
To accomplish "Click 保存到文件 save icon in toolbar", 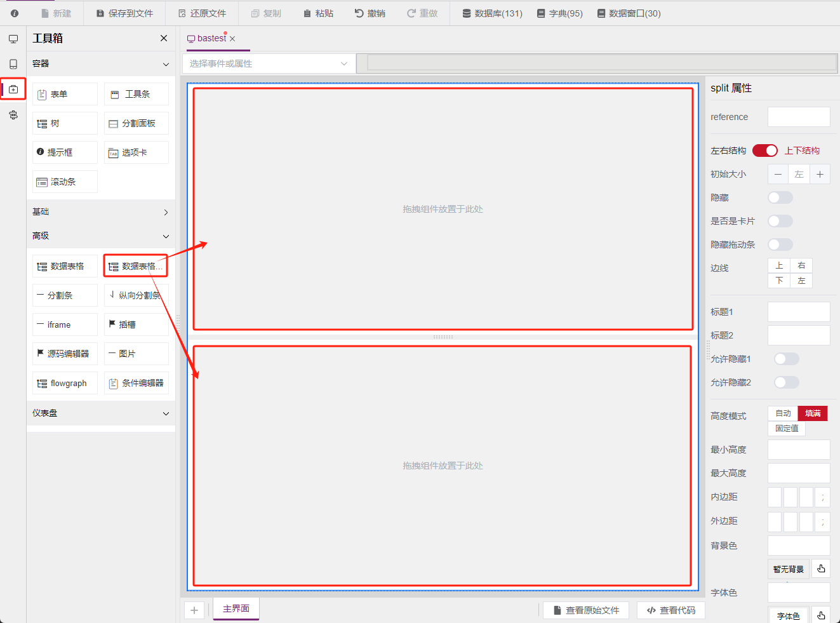I will tap(100, 13).
